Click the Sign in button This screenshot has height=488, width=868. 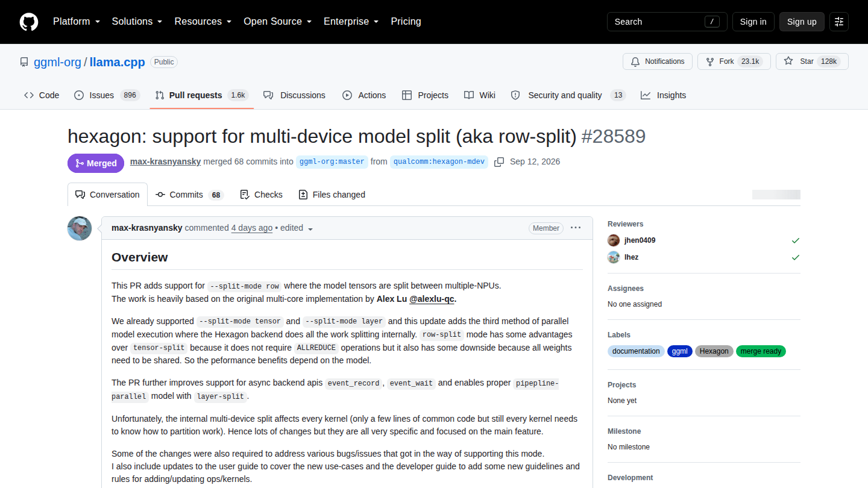pyautogui.click(x=753, y=22)
